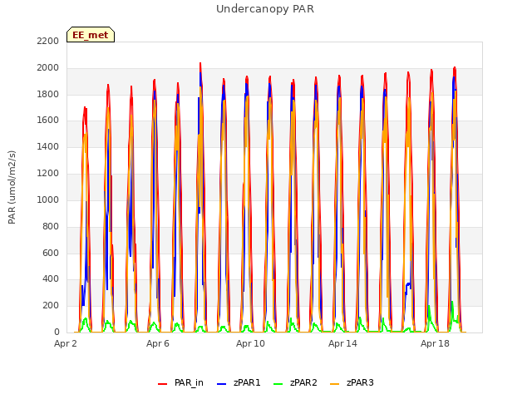Click the 1600 y-axis tick label
532x399 pixels.
pos(48,120)
